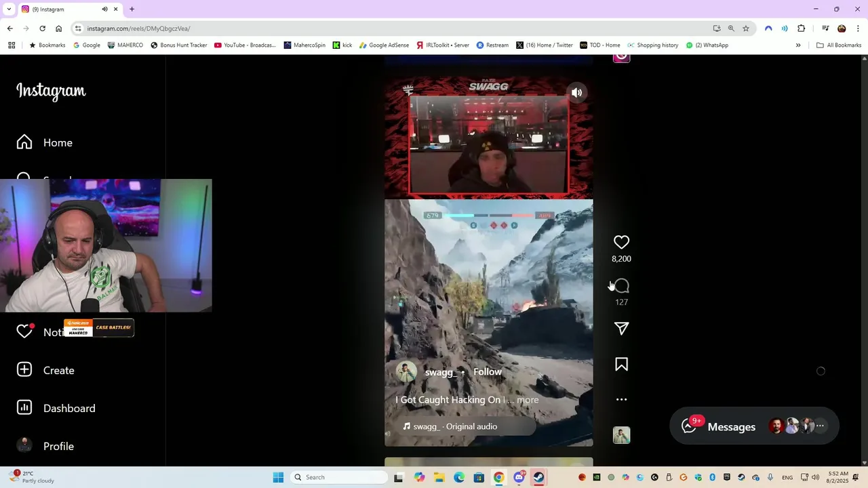
Task: Click the 127 comments count
Action: (x=621, y=302)
